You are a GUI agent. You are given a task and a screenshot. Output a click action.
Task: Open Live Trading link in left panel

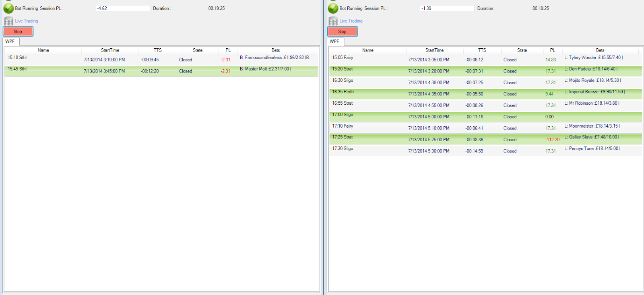[x=27, y=21]
